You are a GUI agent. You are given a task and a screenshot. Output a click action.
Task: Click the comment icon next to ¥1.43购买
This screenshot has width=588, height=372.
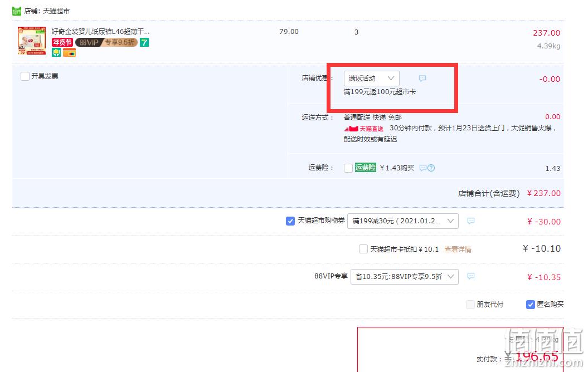point(422,168)
